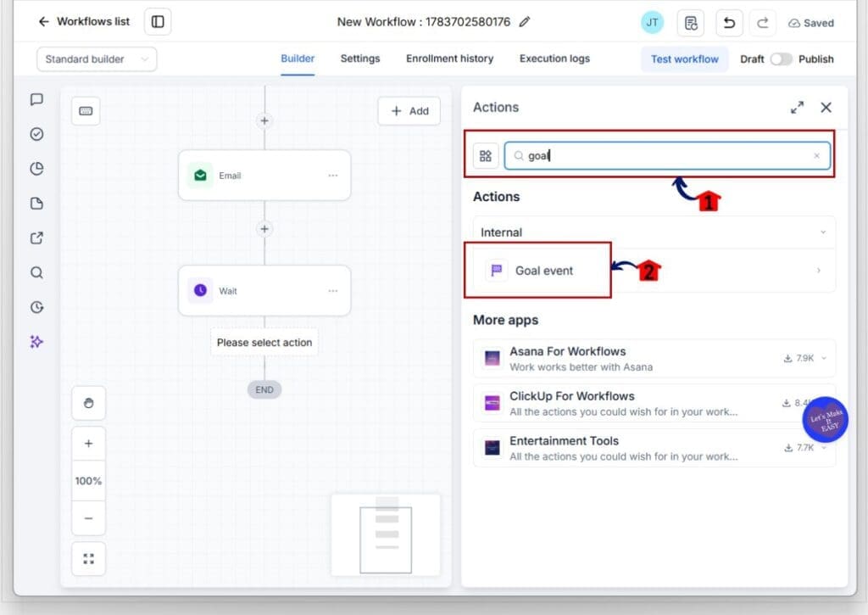Switch to the Settings tab
868x615 pixels.
359,59
